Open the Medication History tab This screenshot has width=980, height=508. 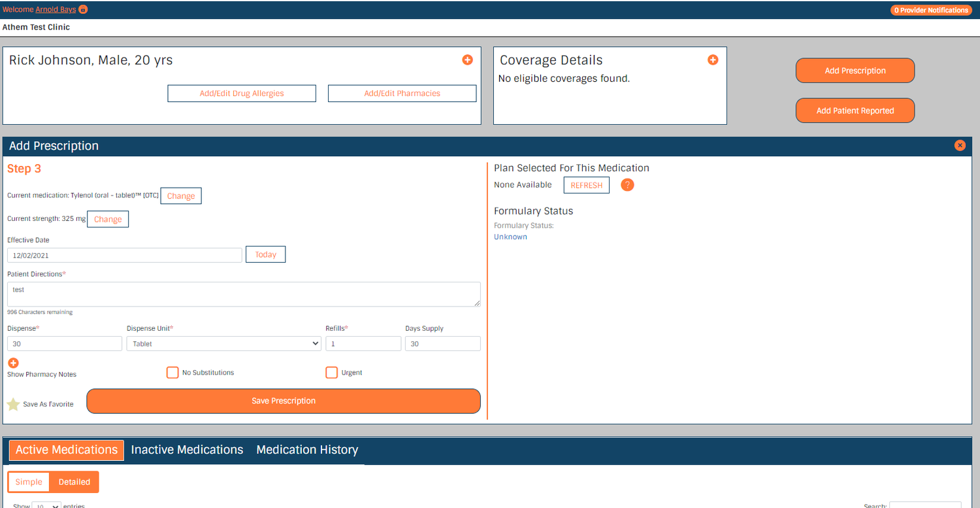point(307,450)
